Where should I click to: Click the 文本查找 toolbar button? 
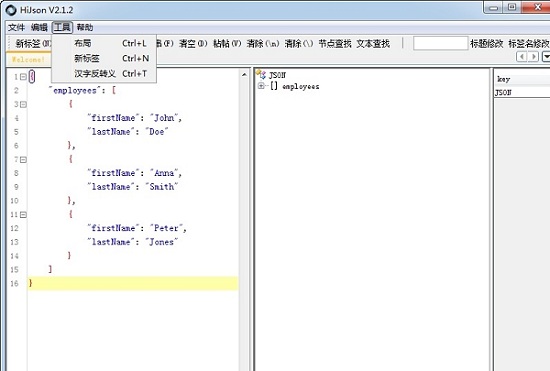click(373, 43)
